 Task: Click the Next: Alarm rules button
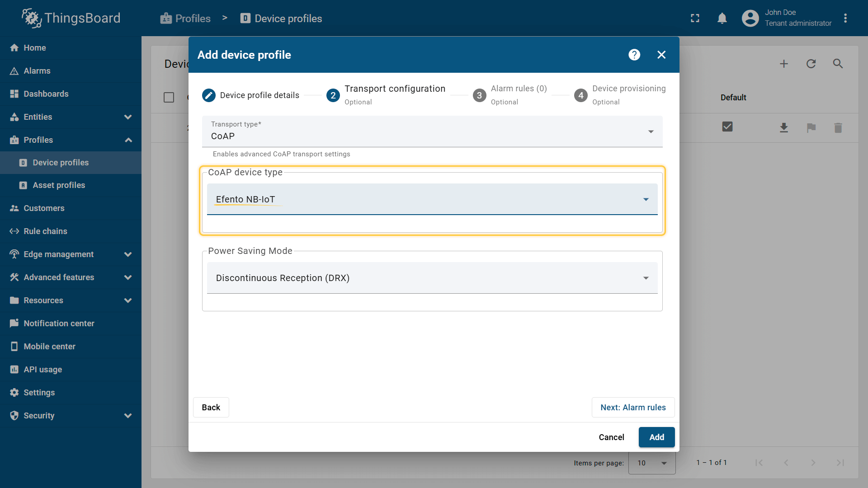coord(632,408)
